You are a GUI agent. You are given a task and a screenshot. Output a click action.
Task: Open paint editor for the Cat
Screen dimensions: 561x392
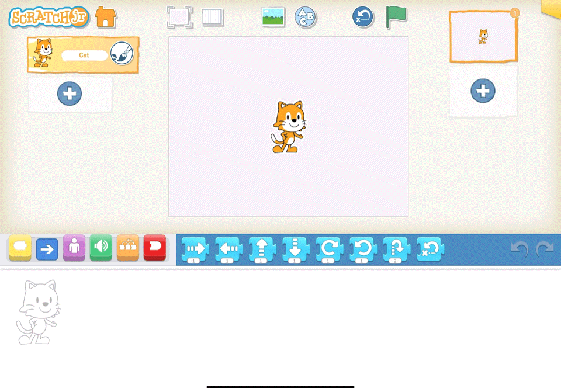[x=122, y=54]
